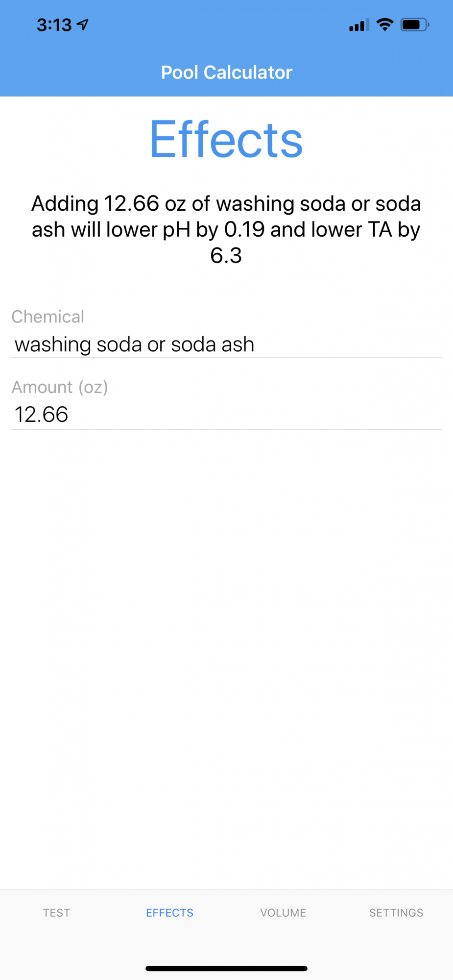Open the TEST tab
The height and width of the screenshot is (980, 453).
(x=56, y=912)
